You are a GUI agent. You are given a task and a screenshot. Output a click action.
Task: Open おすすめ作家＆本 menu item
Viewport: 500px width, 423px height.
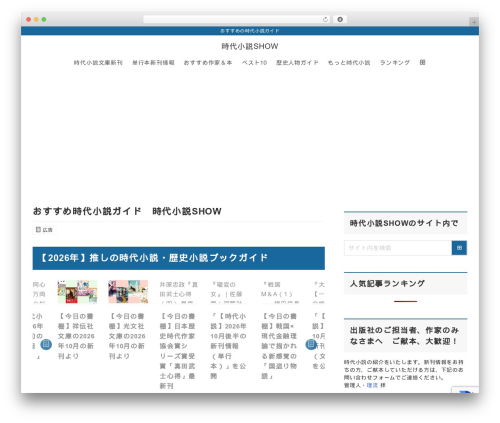click(x=208, y=63)
